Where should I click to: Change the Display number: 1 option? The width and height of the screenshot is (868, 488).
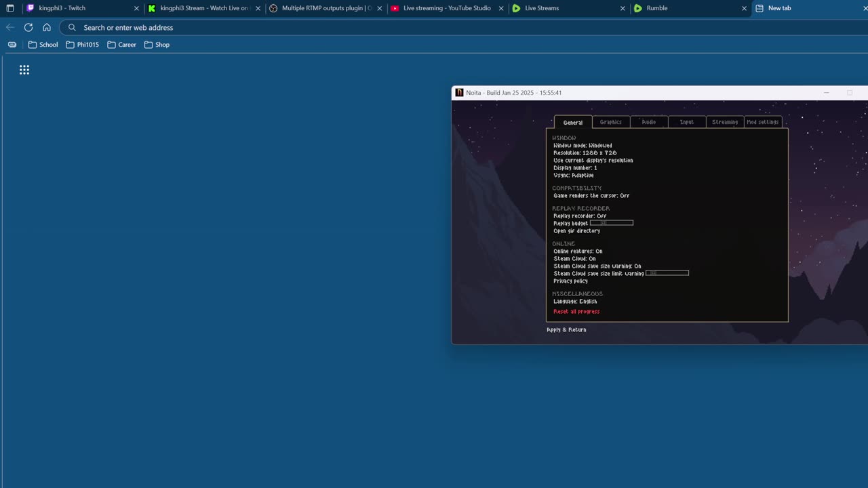click(575, 168)
